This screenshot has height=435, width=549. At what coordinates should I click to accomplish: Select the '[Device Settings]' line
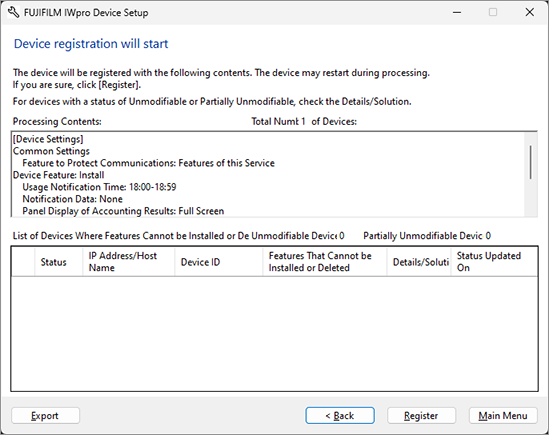pos(48,139)
